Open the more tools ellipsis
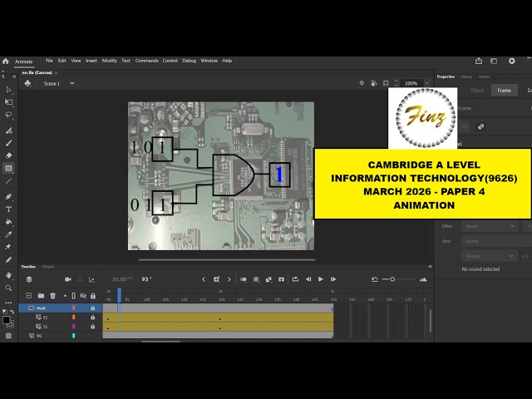The width and height of the screenshot is (532, 399). (x=8, y=303)
